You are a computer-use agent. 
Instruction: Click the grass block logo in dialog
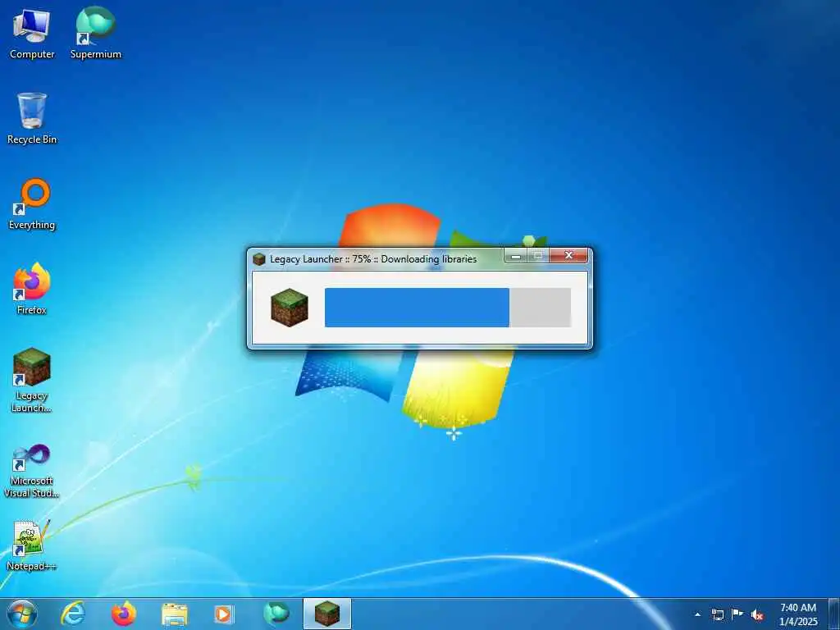tap(290, 308)
